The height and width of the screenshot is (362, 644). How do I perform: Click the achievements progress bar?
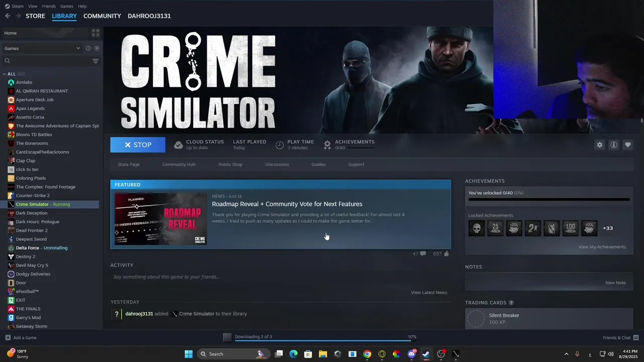(549, 200)
